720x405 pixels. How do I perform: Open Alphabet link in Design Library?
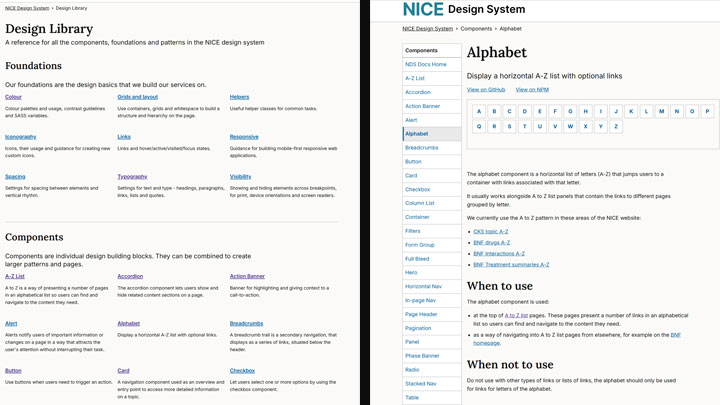point(129,324)
